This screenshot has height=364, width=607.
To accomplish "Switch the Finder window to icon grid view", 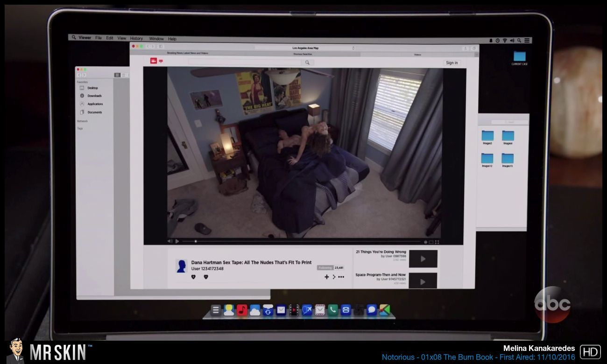I will pyautogui.click(x=117, y=75).
